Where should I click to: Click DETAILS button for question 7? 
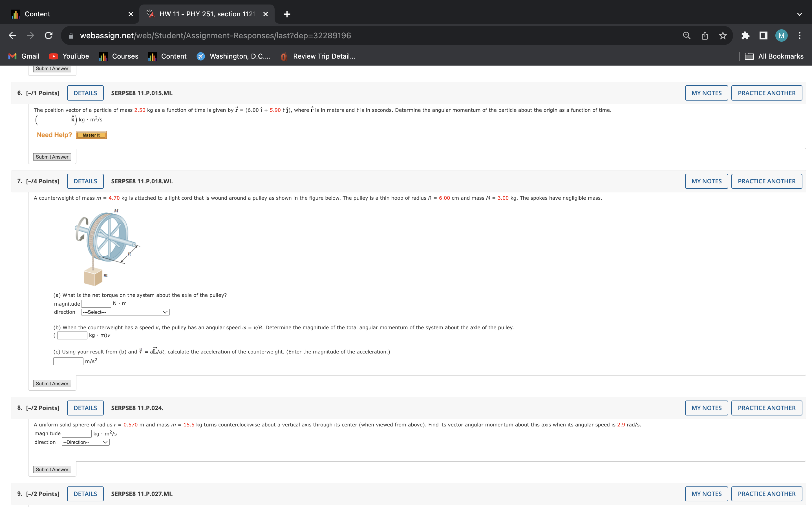coord(85,181)
